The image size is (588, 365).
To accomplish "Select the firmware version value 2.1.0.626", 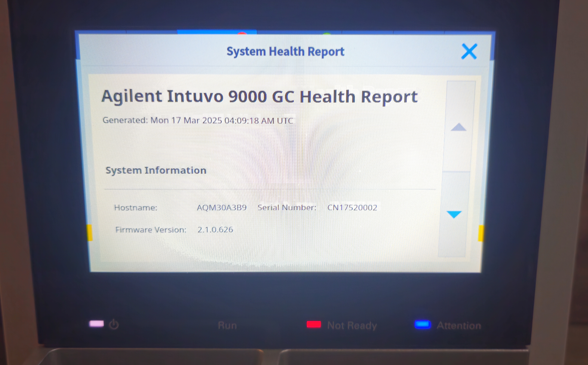I will 215,230.
